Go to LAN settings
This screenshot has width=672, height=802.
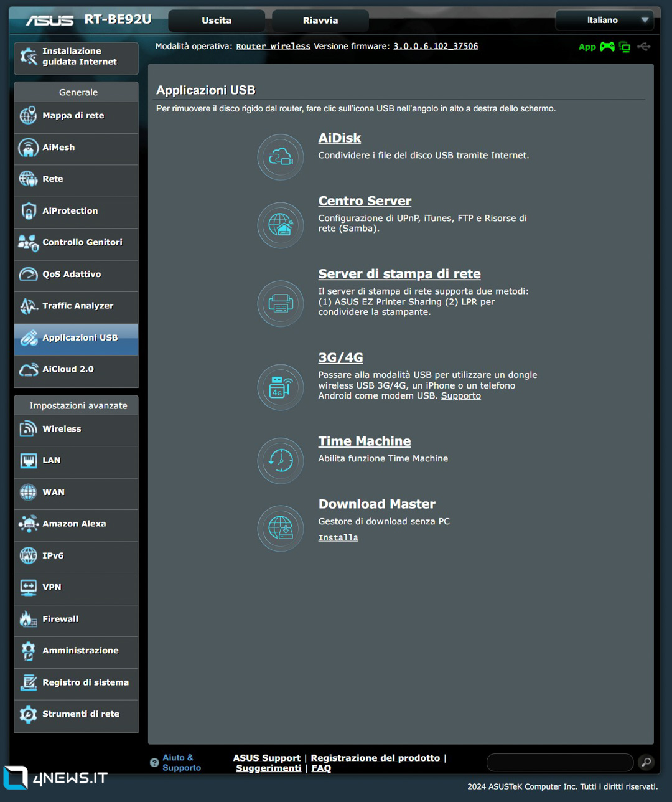[x=76, y=461]
